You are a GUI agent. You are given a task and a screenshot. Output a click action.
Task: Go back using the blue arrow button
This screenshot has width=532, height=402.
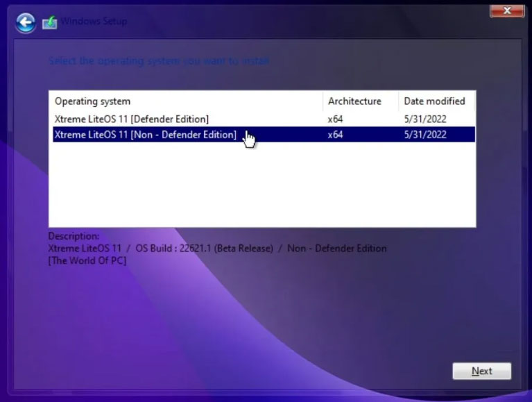26,23
